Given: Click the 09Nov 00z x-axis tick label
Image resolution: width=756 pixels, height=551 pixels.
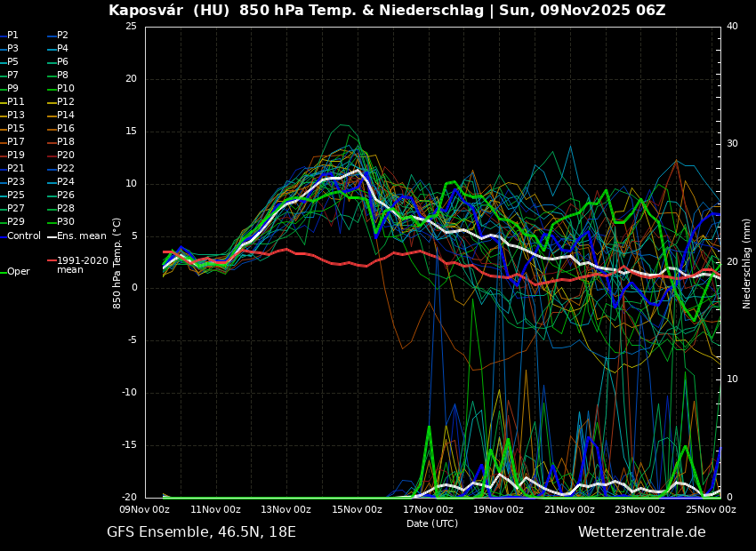Looking at the screenshot, I should pyautogui.click(x=145, y=510).
